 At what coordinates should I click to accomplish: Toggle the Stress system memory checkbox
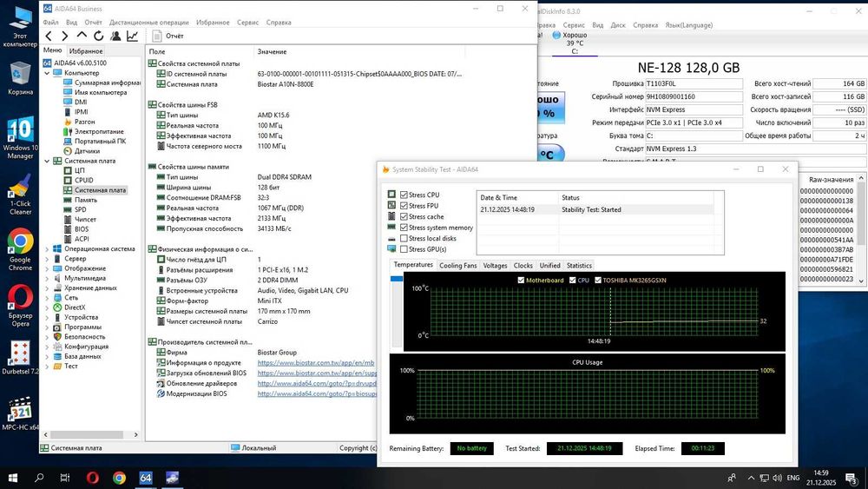(x=404, y=228)
